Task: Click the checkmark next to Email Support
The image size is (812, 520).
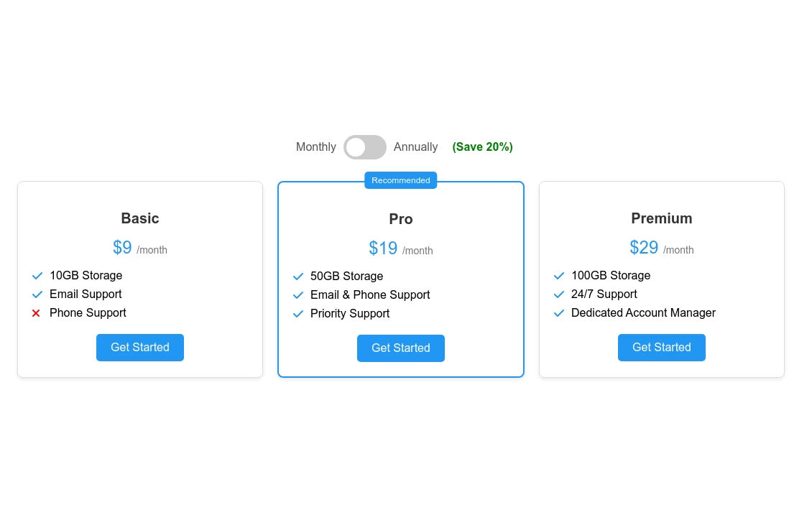Action: coord(37,294)
